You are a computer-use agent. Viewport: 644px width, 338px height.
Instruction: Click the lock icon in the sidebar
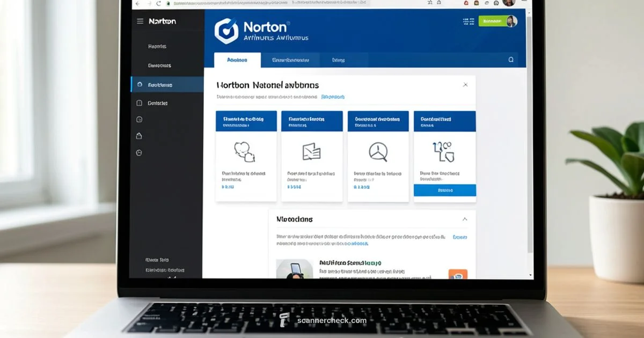[x=139, y=136]
